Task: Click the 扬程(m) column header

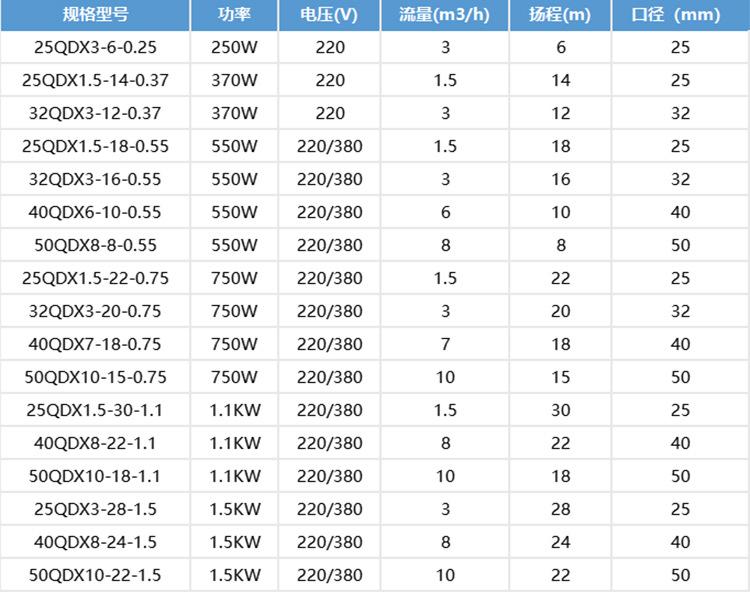Action: click(x=560, y=16)
